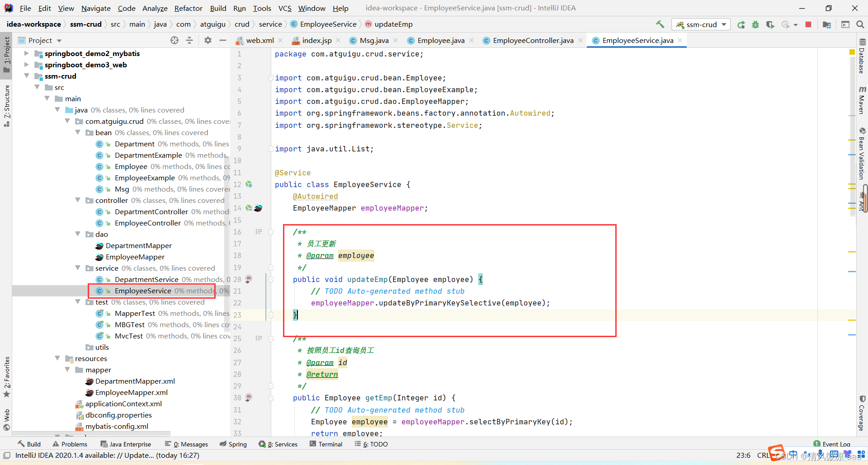This screenshot has width=868, height=465.
Task: Collapse the controller package
Action: click(x=78, y=200)
